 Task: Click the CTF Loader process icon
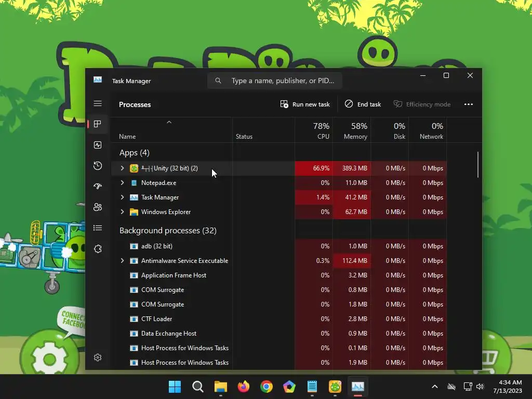pyautogui.click(x=134, y=319)
